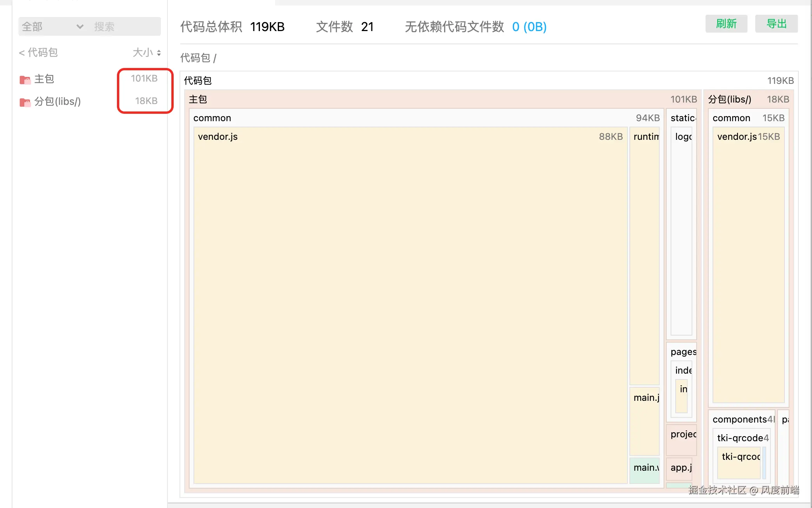Click the runtime.js treemap column
Viewport: 812px width, 508px height.
pyautogui.click(x=644, y=256)
